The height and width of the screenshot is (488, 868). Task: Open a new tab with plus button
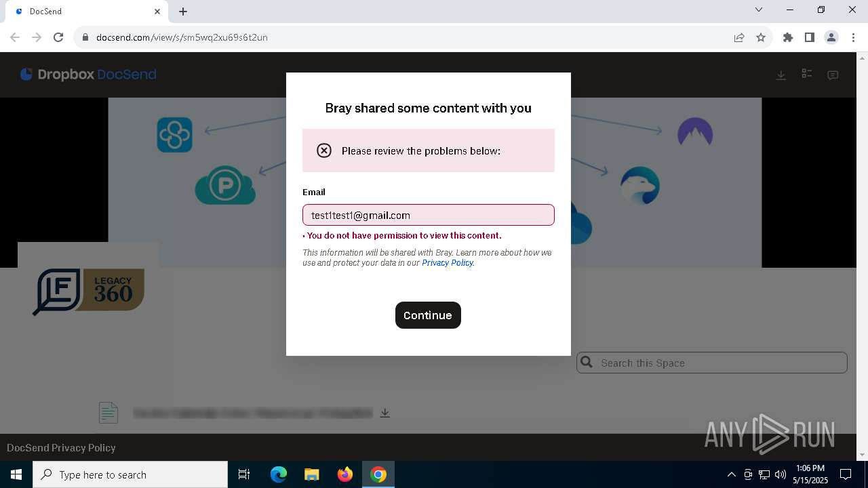pyautogui.click(x=183, y=12)
